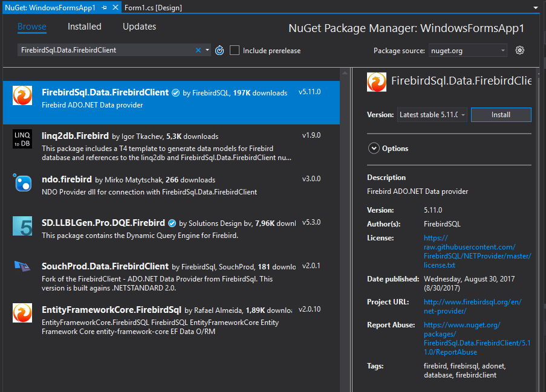This screenshot has width=546, height=392.
Task: Click the Install button
Action: (501, 115)
